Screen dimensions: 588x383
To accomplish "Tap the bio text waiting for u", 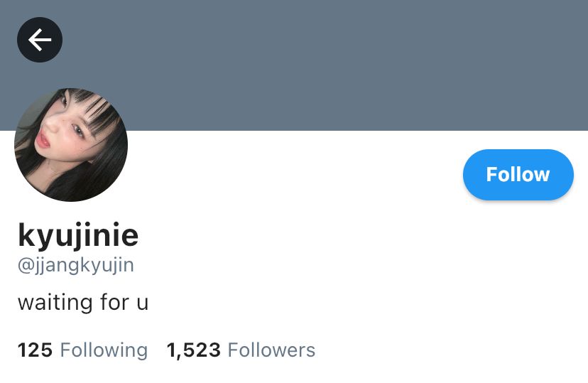I will coord(83,302).
